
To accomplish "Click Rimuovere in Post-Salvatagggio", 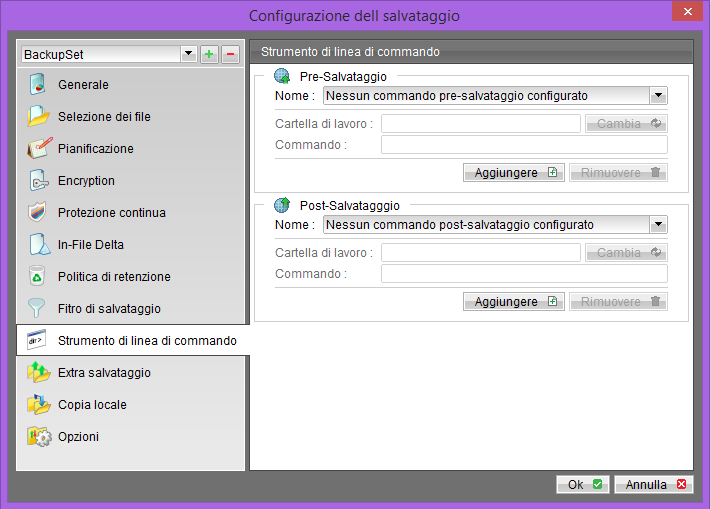I will pos(618,301).
